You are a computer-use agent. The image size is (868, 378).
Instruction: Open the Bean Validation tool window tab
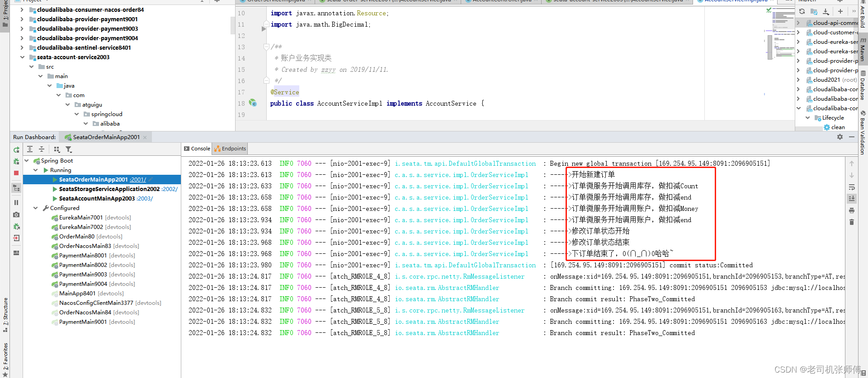pos(863,133)
